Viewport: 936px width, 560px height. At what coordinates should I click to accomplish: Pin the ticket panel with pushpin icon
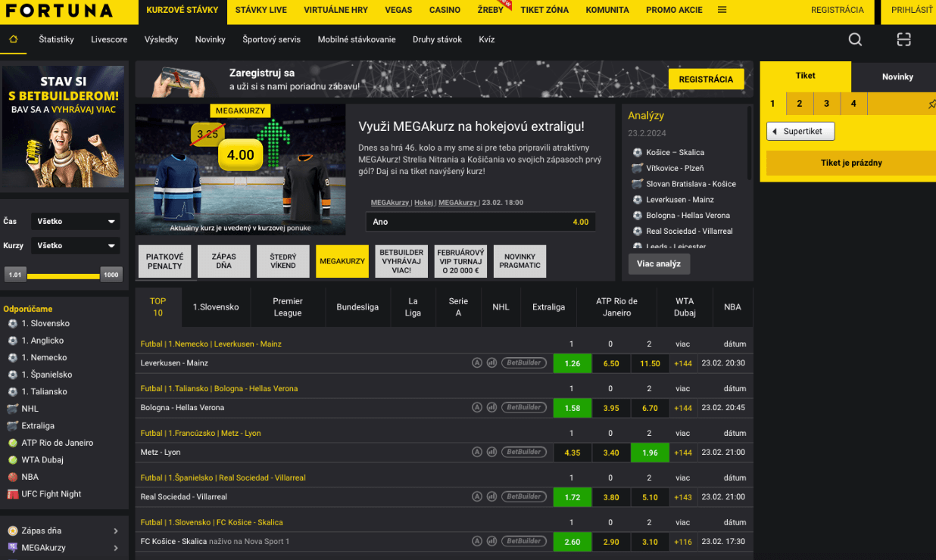[x=931, y=104]
